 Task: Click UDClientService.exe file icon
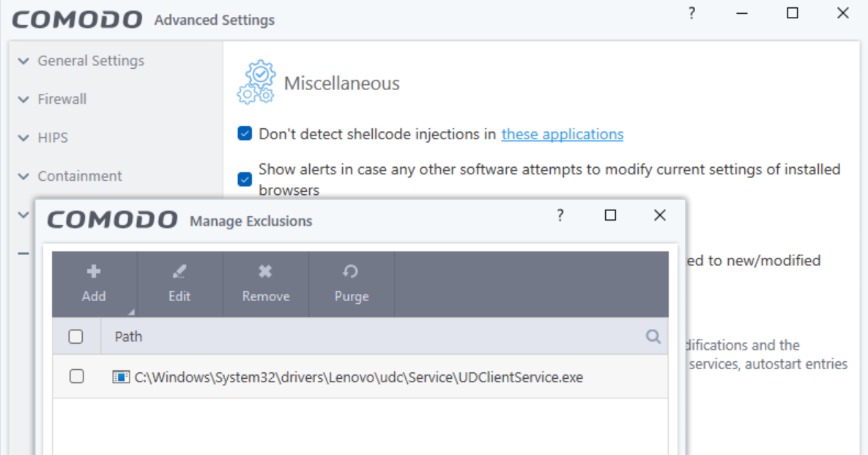tap(121, 377)
